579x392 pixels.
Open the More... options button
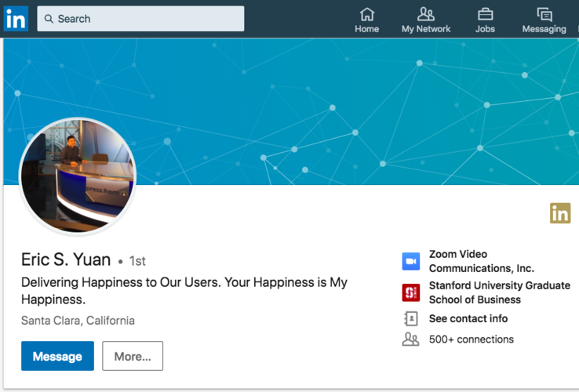coord(133,356)
